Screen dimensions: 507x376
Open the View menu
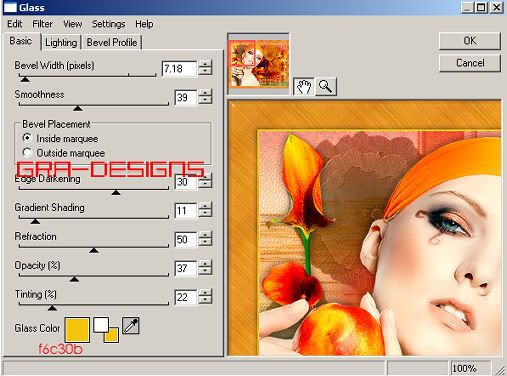click(x=72, y=24)
